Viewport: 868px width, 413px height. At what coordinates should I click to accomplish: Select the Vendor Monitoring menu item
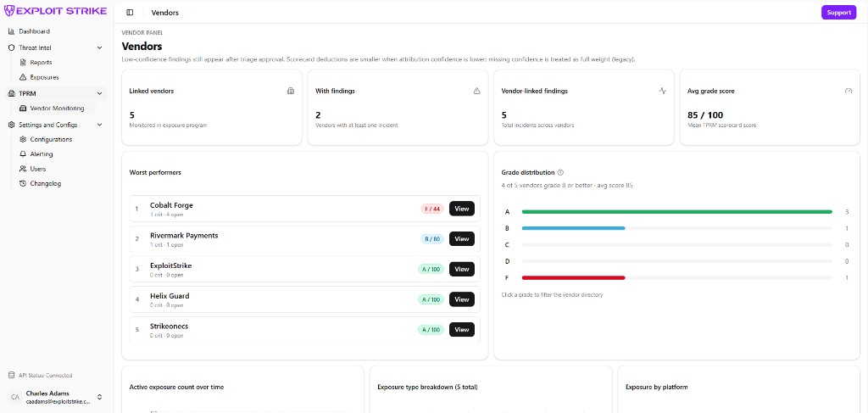coord(56,109)
